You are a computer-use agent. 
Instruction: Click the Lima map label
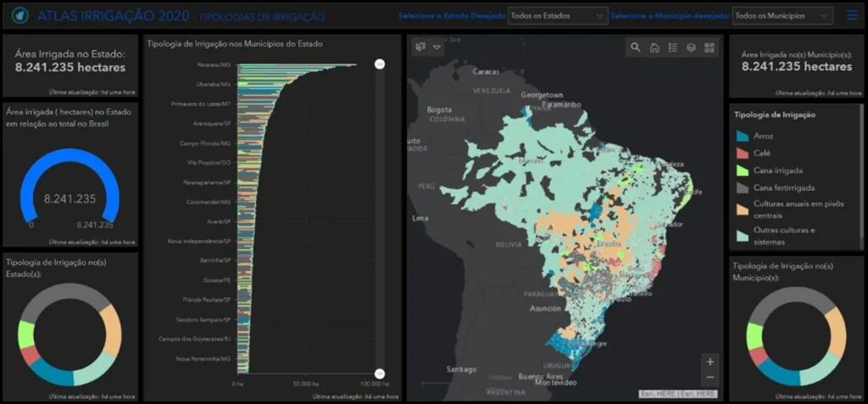(420, 218)
